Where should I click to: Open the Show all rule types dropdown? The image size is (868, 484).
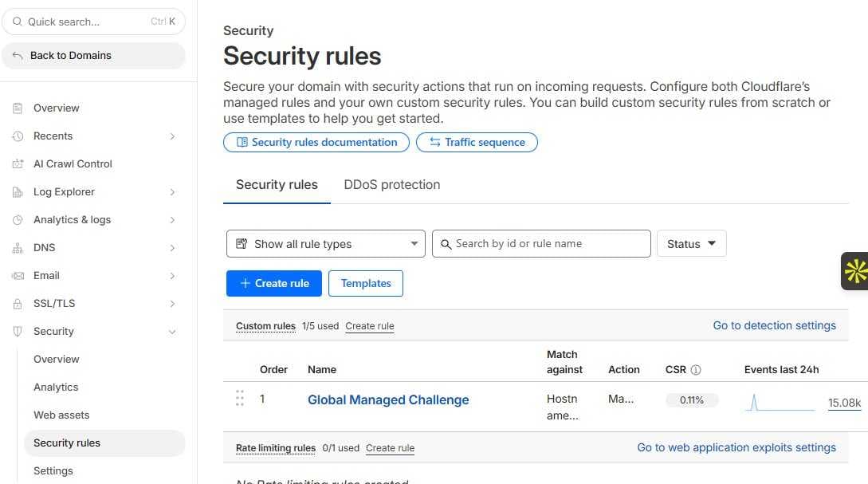point(325,243)
